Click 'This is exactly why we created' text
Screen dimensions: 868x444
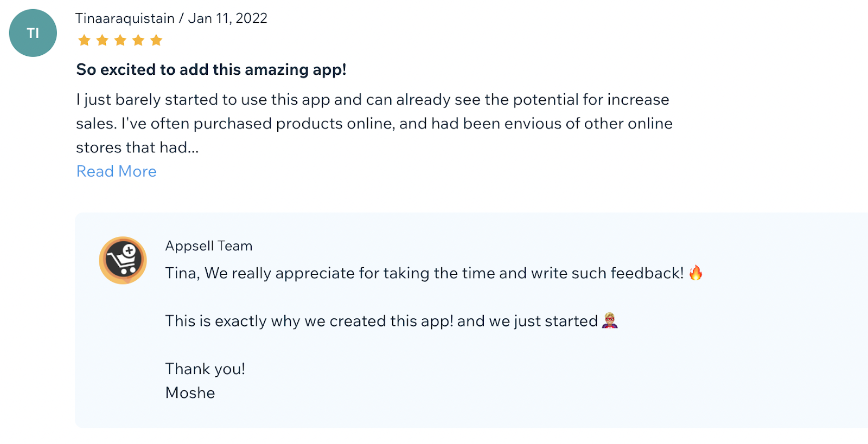click(381, 321)
